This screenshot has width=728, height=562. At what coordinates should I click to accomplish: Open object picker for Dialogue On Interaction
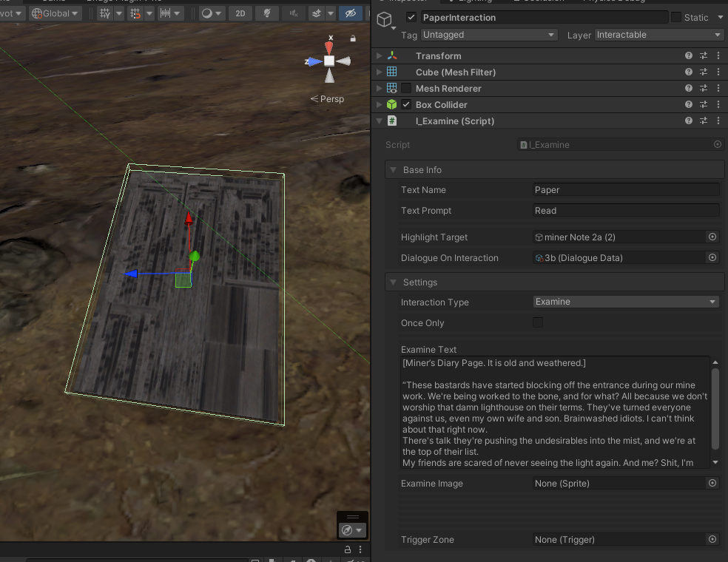tap(712, 257)
